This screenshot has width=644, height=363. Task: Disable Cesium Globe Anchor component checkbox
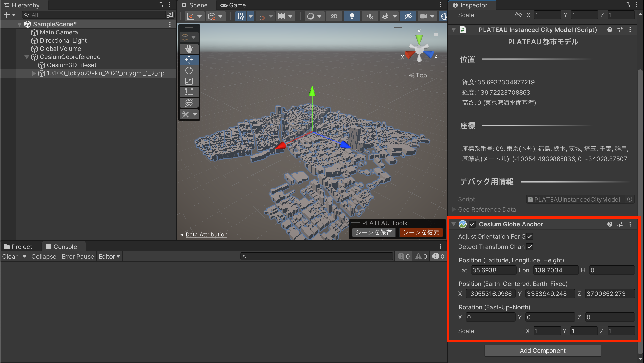tap(472, 224)
